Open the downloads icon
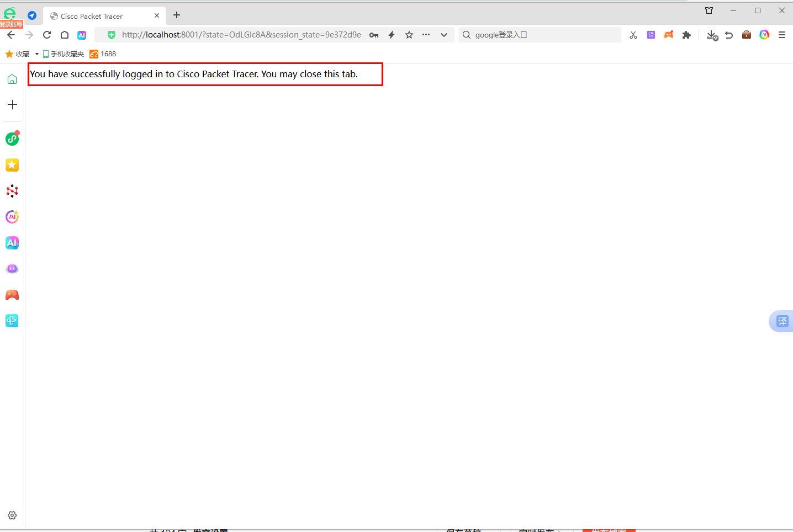This screenshot has width=793, height=532. [712, 35]
